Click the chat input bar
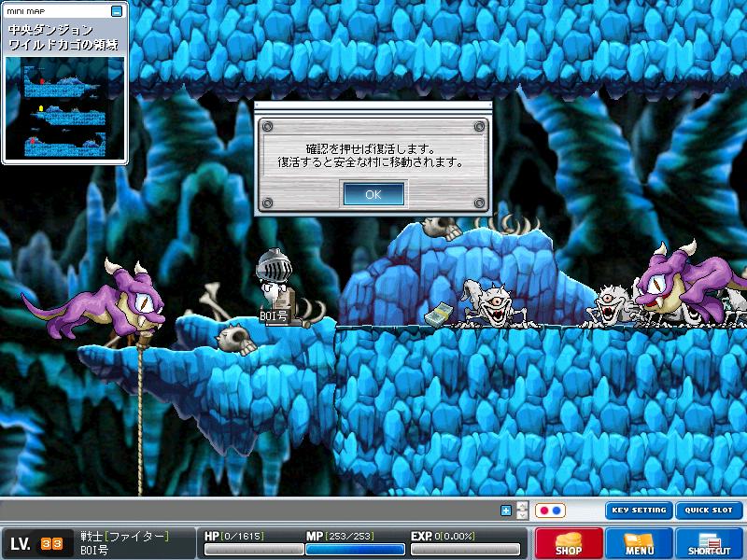 pyautogui.click(x=247, y=511)
